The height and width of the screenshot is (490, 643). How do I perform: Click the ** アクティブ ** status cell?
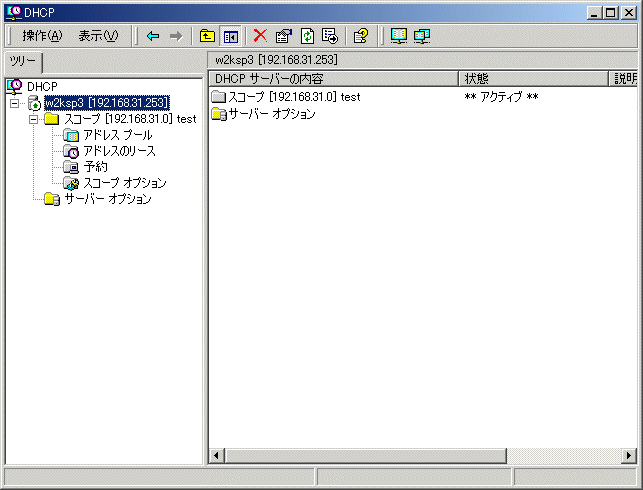coord(501,97)
